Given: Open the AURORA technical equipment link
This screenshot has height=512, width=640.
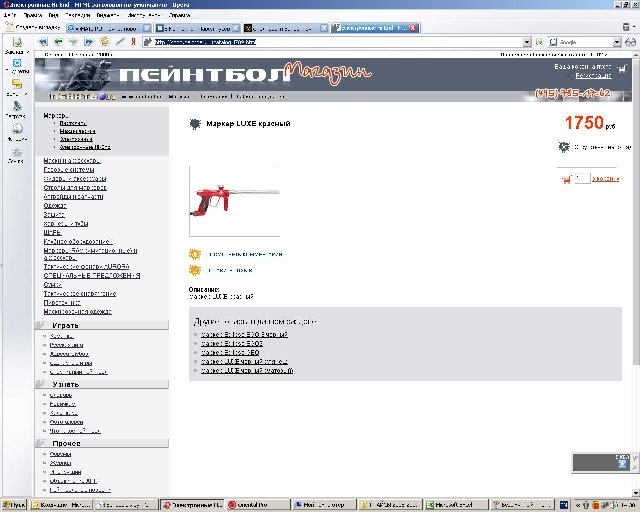Looking at the screenshot, I should click(87, 266).
